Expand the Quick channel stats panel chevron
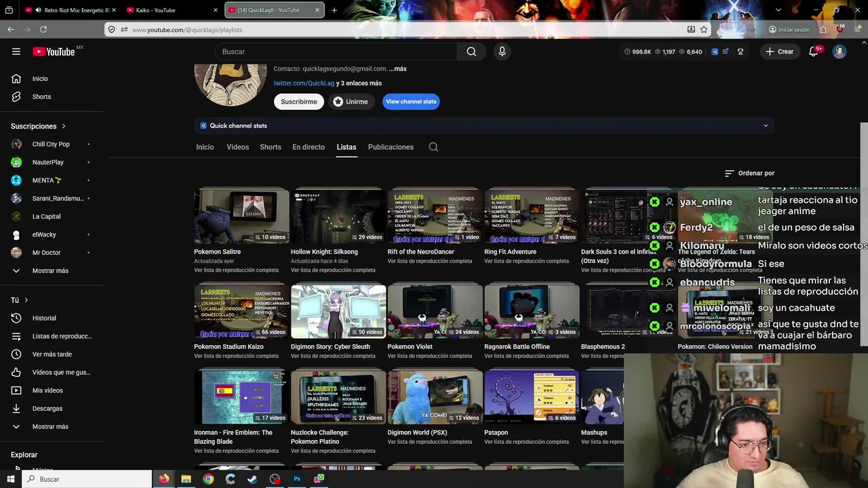 pos(766,125)
